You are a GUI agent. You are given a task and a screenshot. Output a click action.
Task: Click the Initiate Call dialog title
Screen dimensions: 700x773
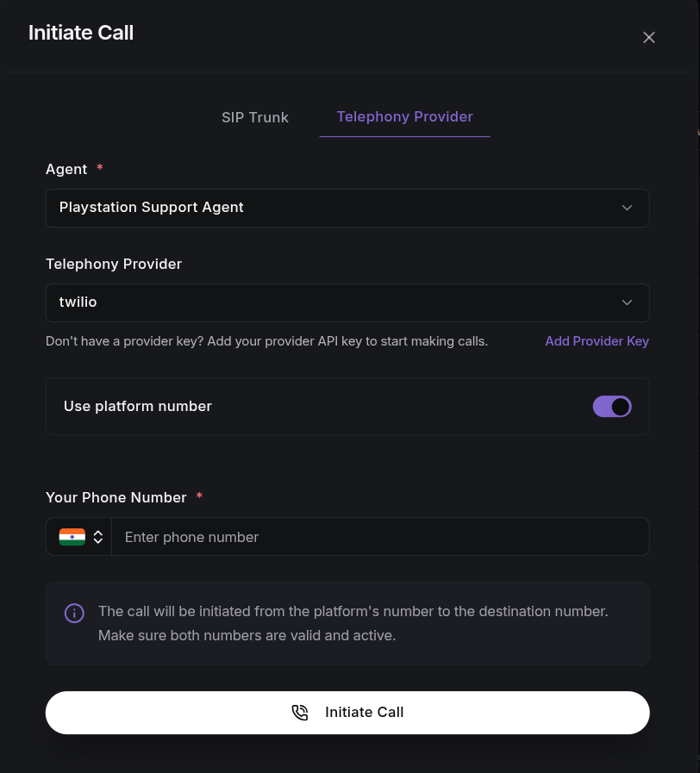(x=81, y=33)
